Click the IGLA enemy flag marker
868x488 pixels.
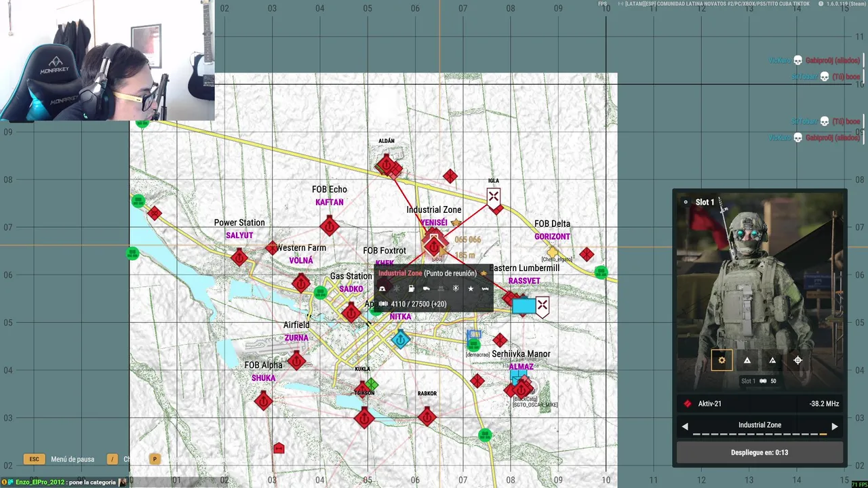[494, 197]
